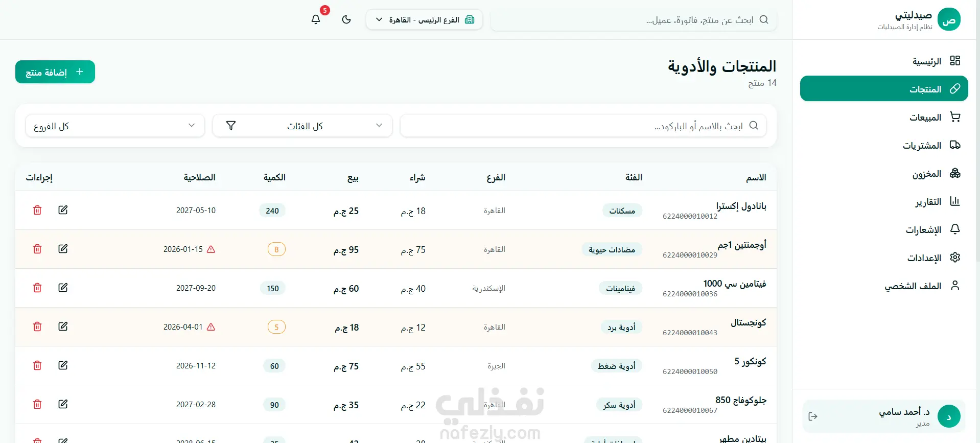Click filter funnel icon in category filter
Image resolution: width=980 pixels, height=443 pixels.
(231, 126)
